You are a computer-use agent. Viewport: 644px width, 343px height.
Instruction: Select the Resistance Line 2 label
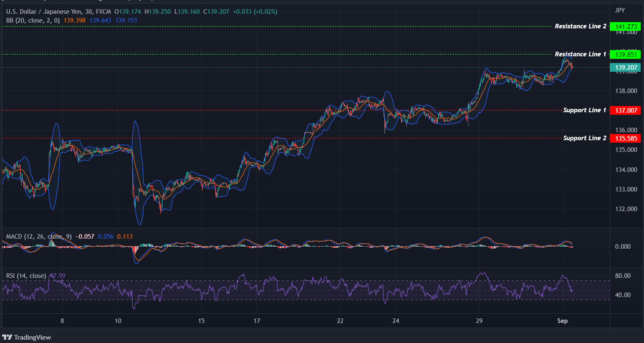pos(581,26)
